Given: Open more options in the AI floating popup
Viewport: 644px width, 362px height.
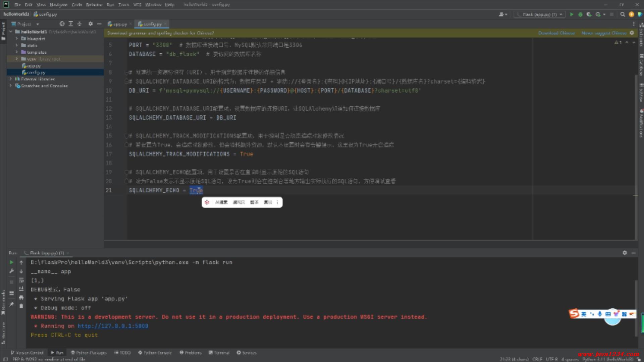Looking at the screenshot, I should 277,202.
